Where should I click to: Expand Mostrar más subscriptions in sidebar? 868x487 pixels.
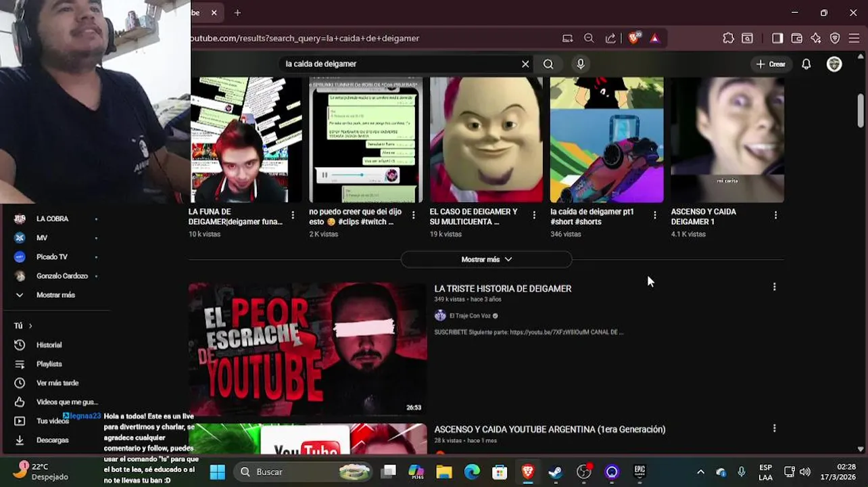[x=57, y=295]
